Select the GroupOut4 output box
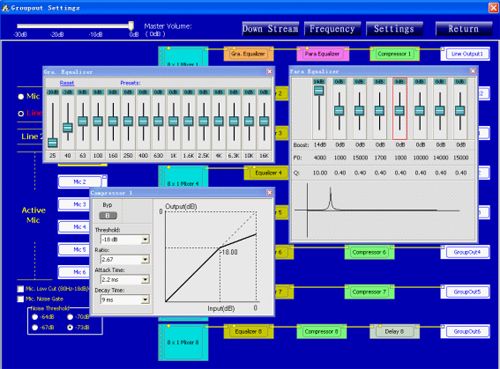 click(466, 252)
